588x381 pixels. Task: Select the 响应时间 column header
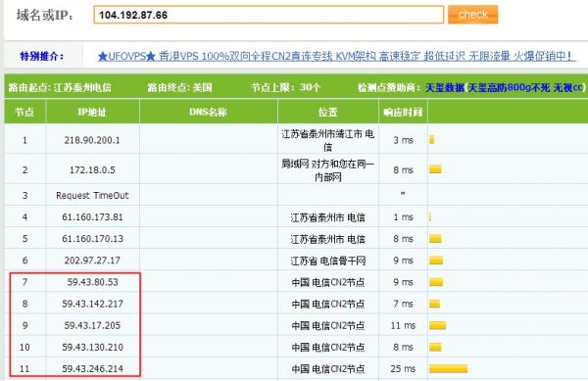[x=403, y=112]
